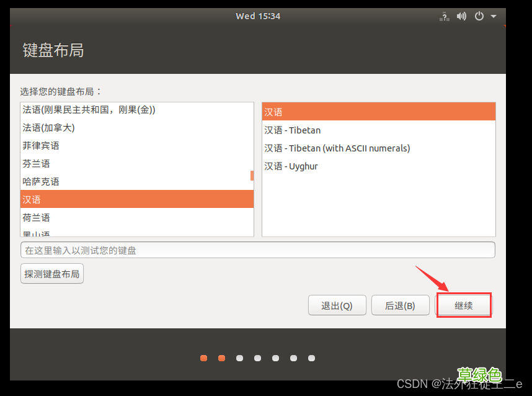Open the calendar by clicking Wed 15:34 clock
Image resolution: width=532 pixels, height=396 pixels.
click(258, 16)
